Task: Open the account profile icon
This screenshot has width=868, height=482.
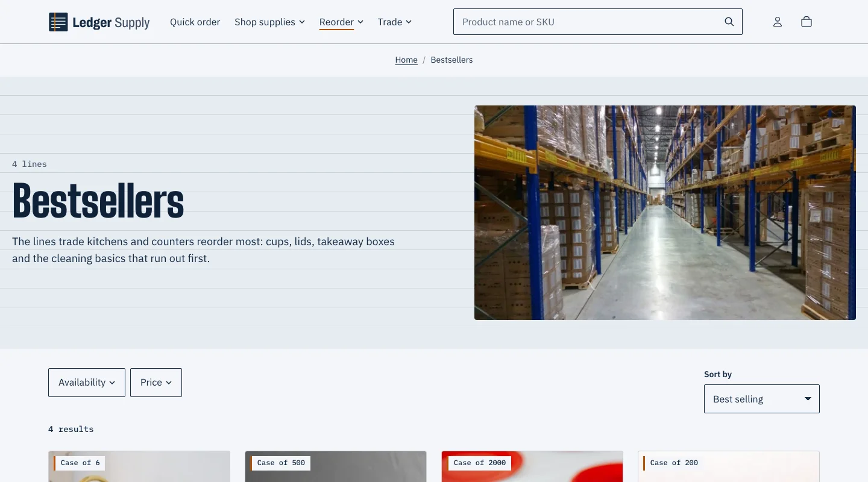Action: [x=778, y=22]
